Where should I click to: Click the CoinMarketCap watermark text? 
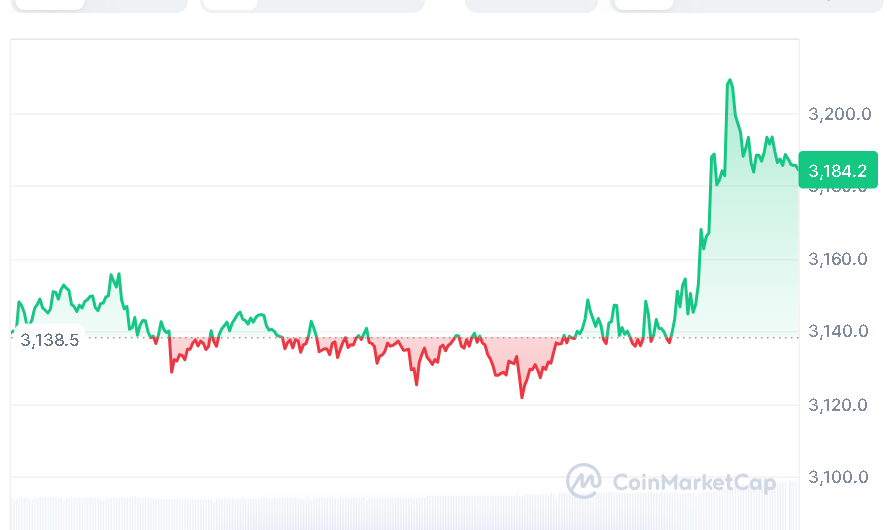(693, 483)
